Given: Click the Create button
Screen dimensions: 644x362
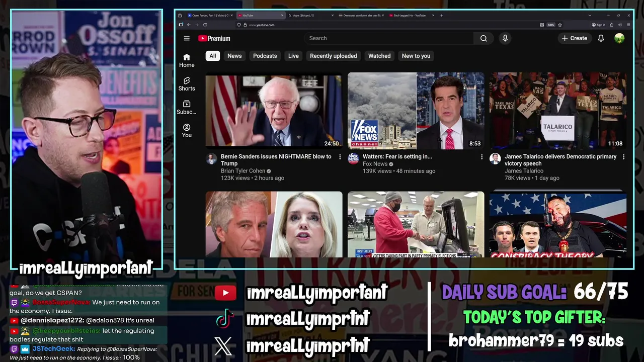Looking at the screenshot, I should tap(575, 38).
